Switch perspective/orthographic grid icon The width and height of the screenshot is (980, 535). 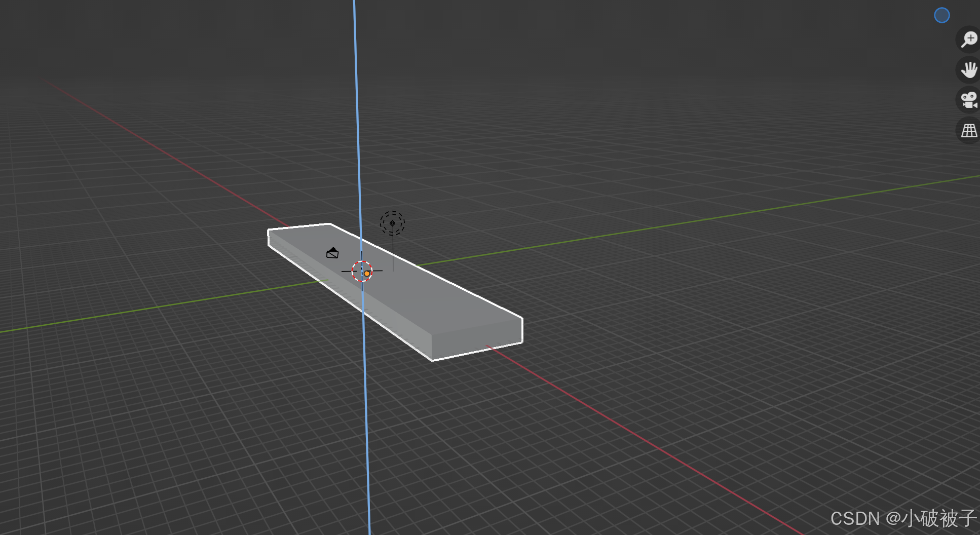pos(969,131)
